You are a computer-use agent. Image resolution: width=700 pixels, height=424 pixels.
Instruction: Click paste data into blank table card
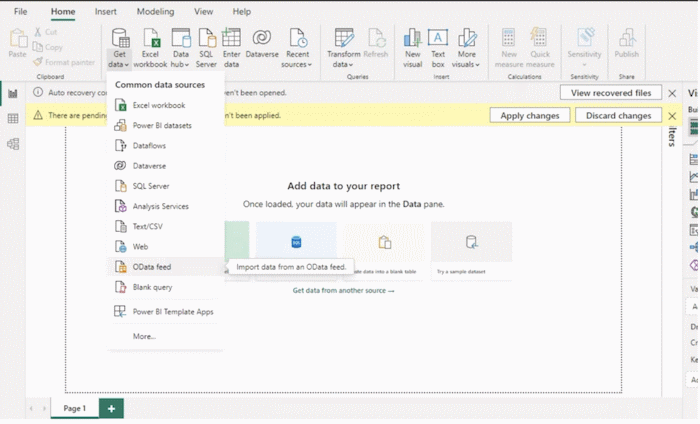tap(384, 251)
